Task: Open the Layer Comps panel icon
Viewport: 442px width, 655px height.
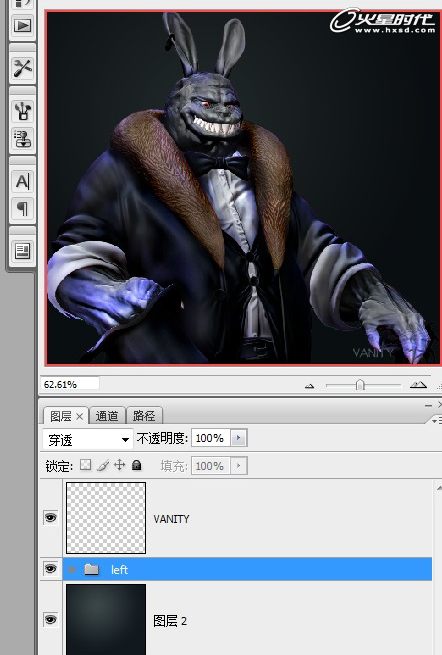Action: 22,251
